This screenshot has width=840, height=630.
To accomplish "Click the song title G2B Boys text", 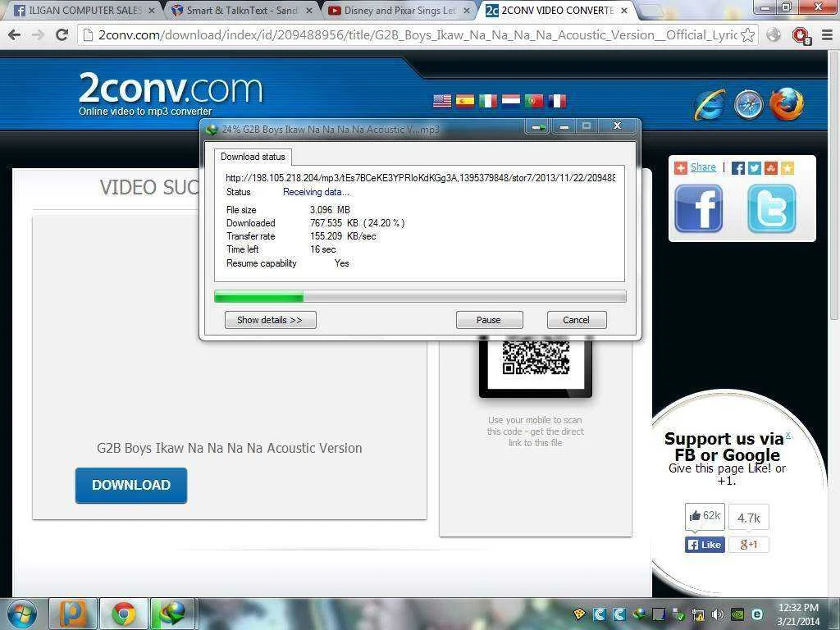I will click(x=230, y=448).
